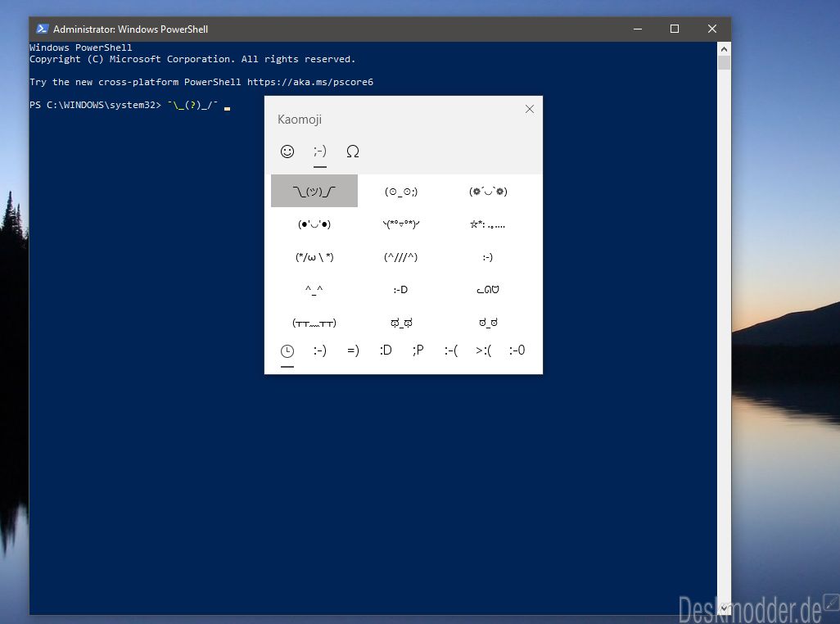
Task: Click the "Kaomoji" panel heading
Action: (x=300, y=120)
